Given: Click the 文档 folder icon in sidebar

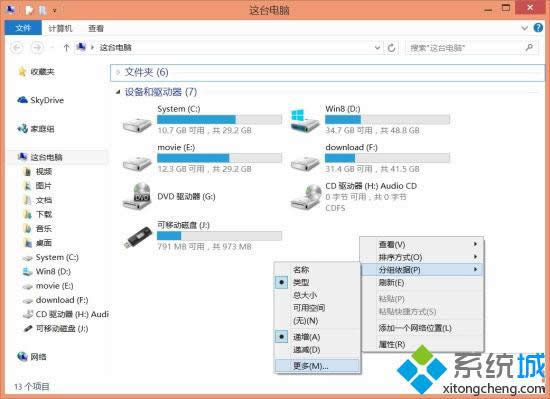Looking at the screenshot, I should pos(27,200).
